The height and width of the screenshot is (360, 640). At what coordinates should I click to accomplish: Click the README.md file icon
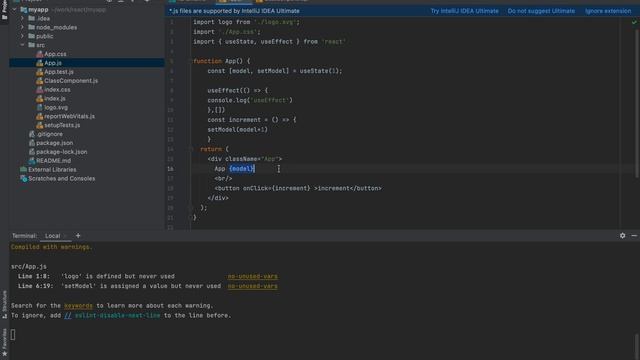(x=31, y=161)
